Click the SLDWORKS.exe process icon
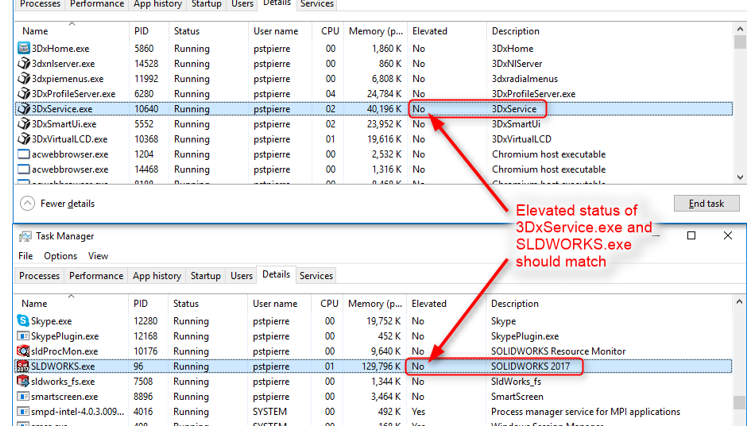The height and width of the screenshot is (426, 756). (x=23, y=366)
